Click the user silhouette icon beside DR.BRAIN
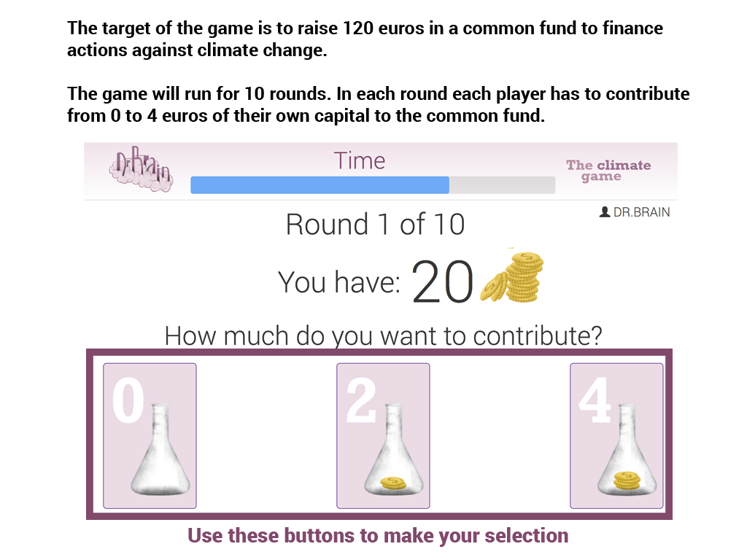Image resolution: width=747 pixels, height=560 pixels. tap(604, 212)
